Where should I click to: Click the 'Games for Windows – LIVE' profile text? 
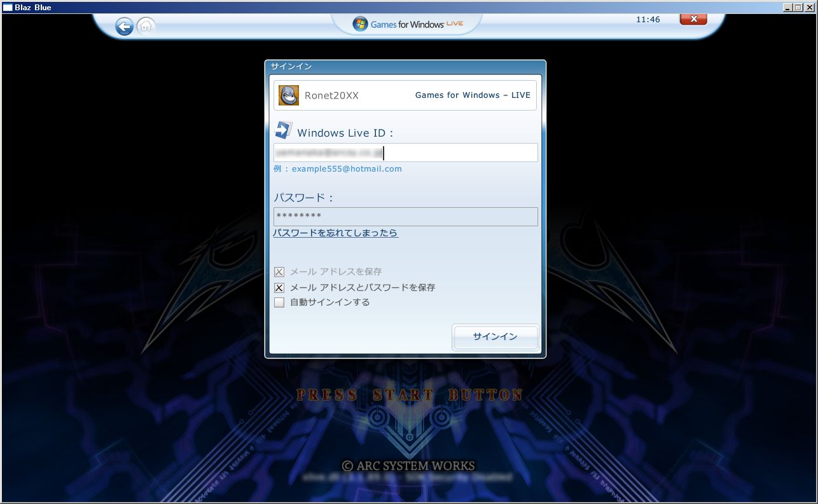point(473,95)
